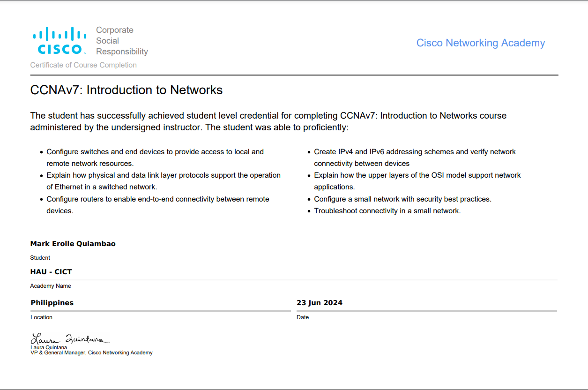588x390 pixels.
Task: Click the Academy Name field label
Action: (51, 286)
